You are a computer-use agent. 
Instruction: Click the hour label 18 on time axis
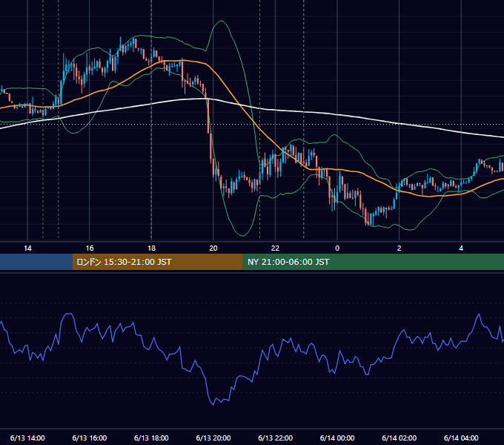coord(151,248)
